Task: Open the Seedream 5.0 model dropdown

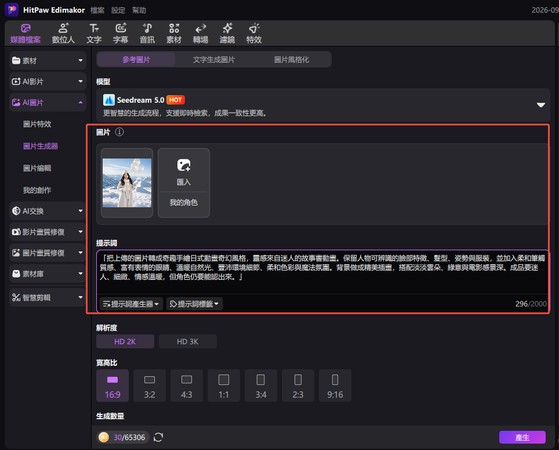Action: (541, 105)
